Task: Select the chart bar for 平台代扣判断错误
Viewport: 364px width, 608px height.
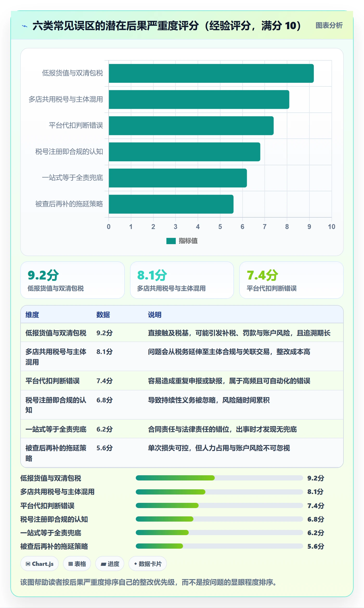Action: pyautogui.click(x=191, y=126)
